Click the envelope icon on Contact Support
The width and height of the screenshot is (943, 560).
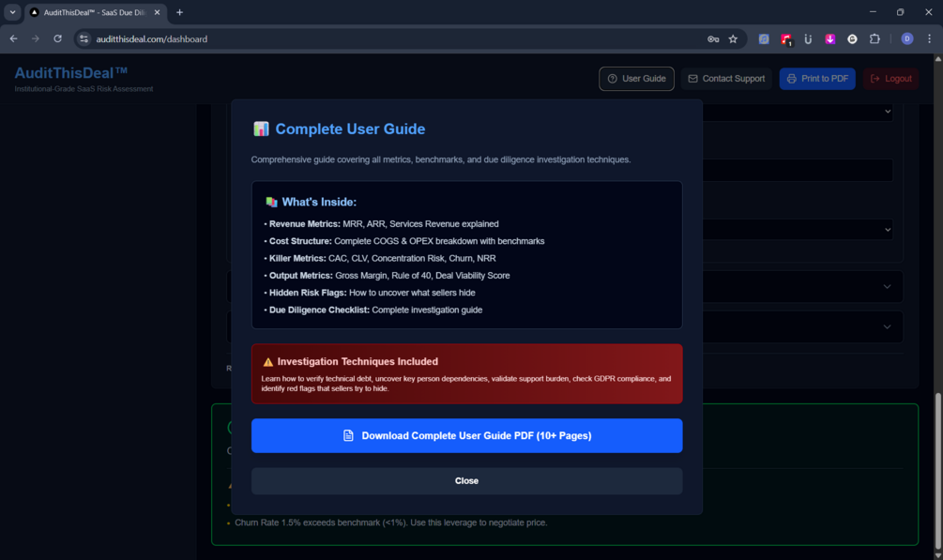coord(692,79)
